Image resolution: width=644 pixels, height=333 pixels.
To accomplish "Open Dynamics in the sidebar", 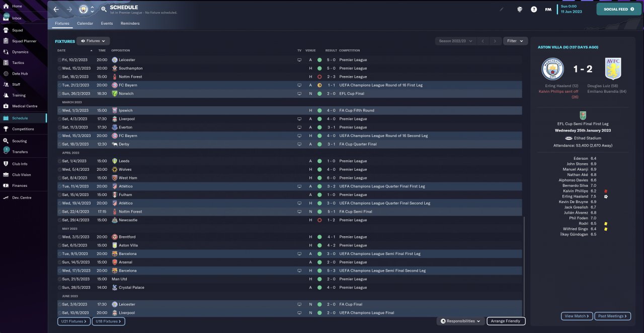I will point(23,52).
